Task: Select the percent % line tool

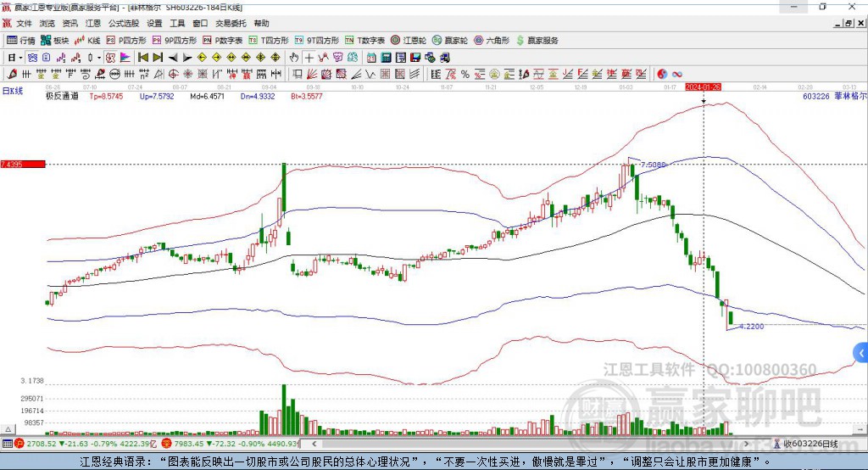Action: click(465, 74)
